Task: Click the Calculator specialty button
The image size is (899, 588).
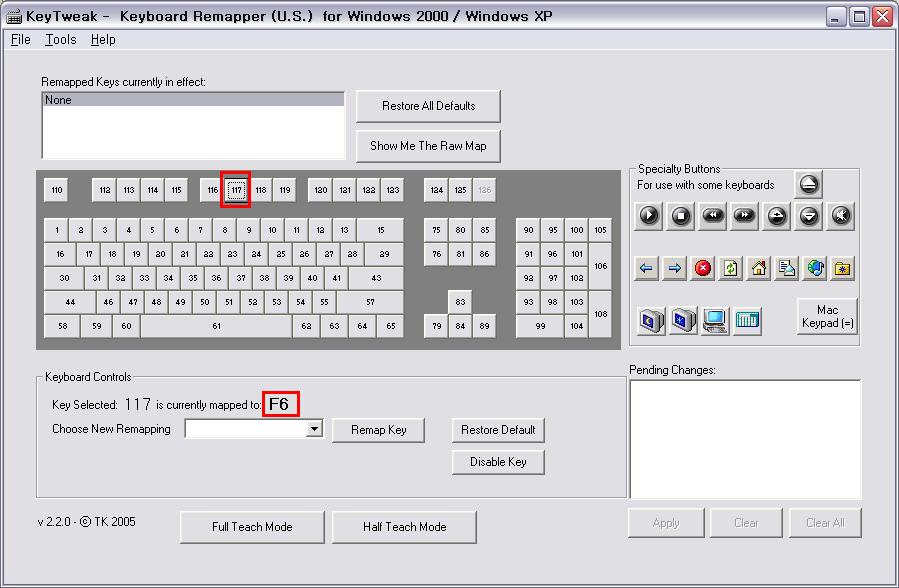Action: pos(747,320)
